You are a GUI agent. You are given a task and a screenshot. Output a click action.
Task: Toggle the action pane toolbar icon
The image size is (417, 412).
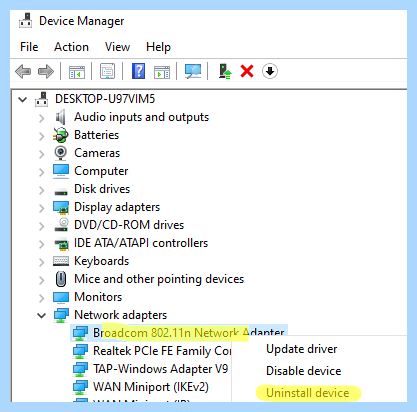tap(162, 72)
